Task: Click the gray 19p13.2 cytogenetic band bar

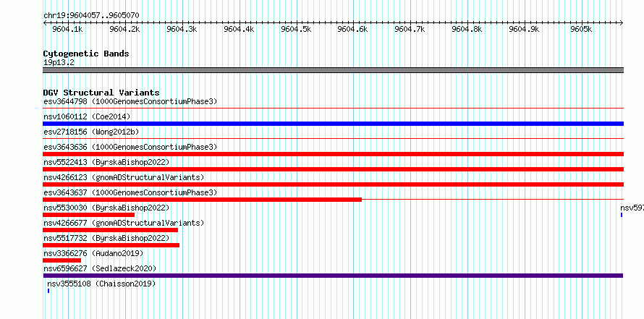Action: (x=333, y=70)
